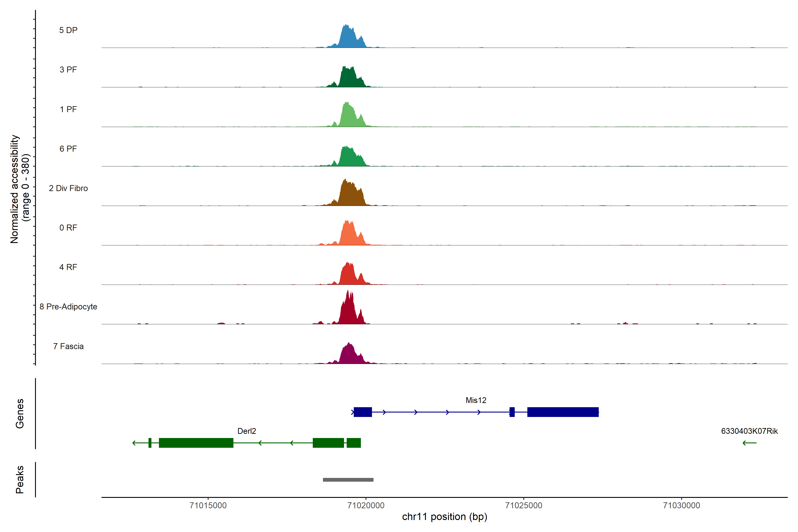Image resolution: width=798 pixels, height=532 pixels.
Task: Click the Derl2 gene label
Action: pyautogui.click(x=247, y=431)
